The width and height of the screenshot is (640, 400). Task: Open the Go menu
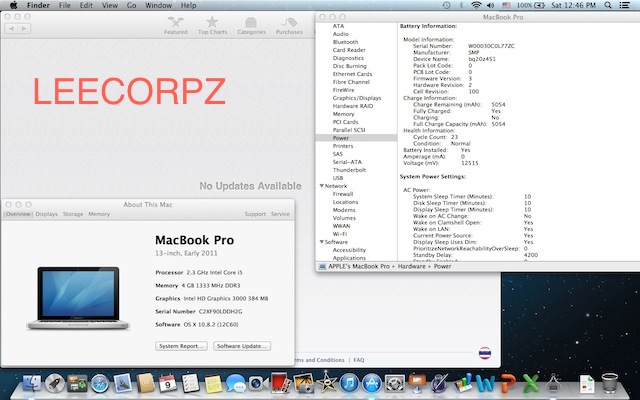131,5
